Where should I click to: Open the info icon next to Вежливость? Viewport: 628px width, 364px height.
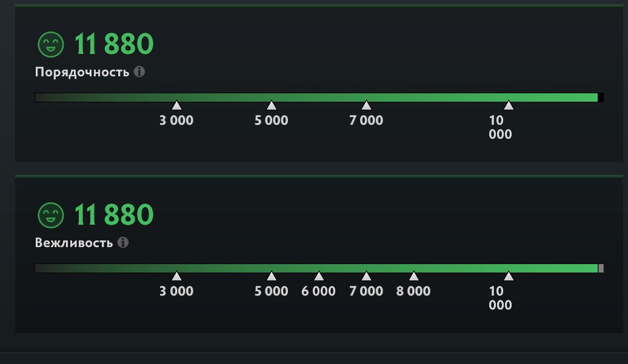[123, 243]
